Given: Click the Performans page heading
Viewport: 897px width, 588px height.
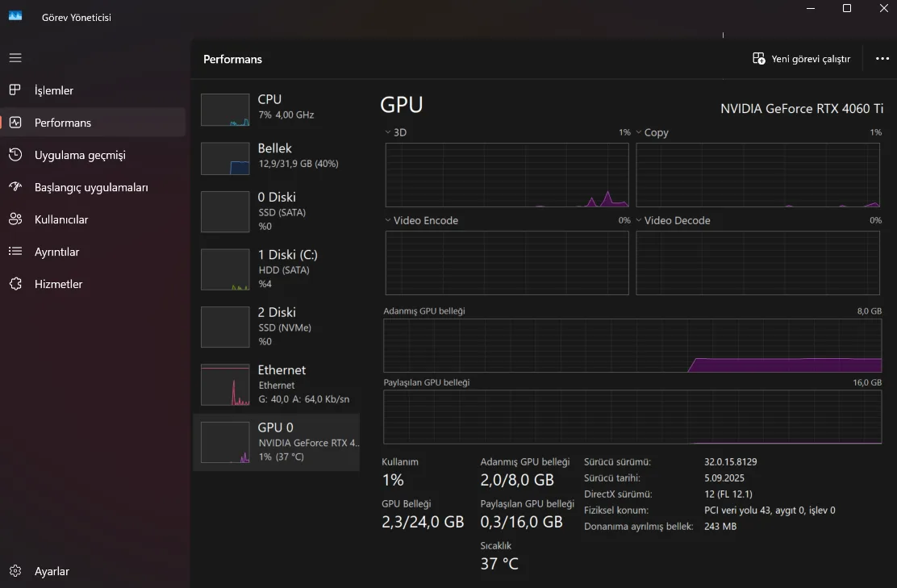Looking at the screenshot, I should click(233, 59).
